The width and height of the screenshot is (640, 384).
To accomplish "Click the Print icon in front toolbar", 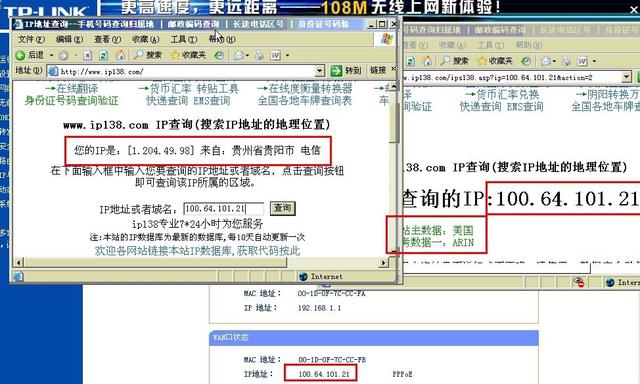I will coord(259,55).
